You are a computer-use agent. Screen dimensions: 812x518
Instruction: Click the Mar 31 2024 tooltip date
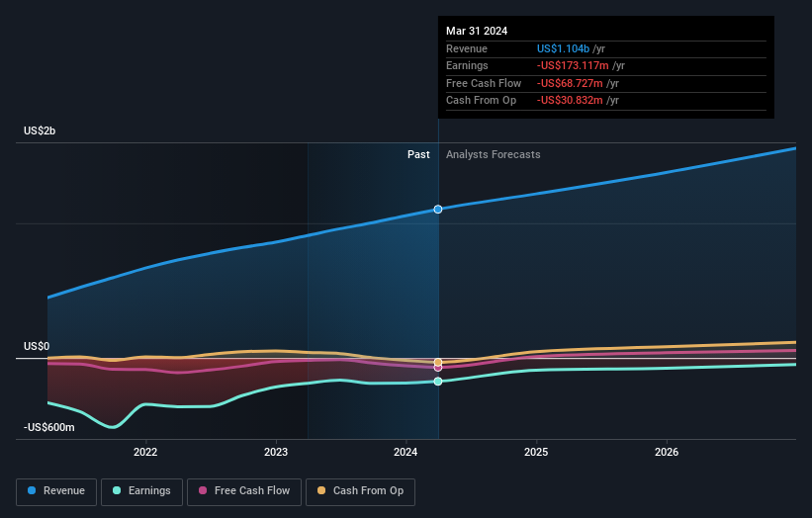(477, 31)
